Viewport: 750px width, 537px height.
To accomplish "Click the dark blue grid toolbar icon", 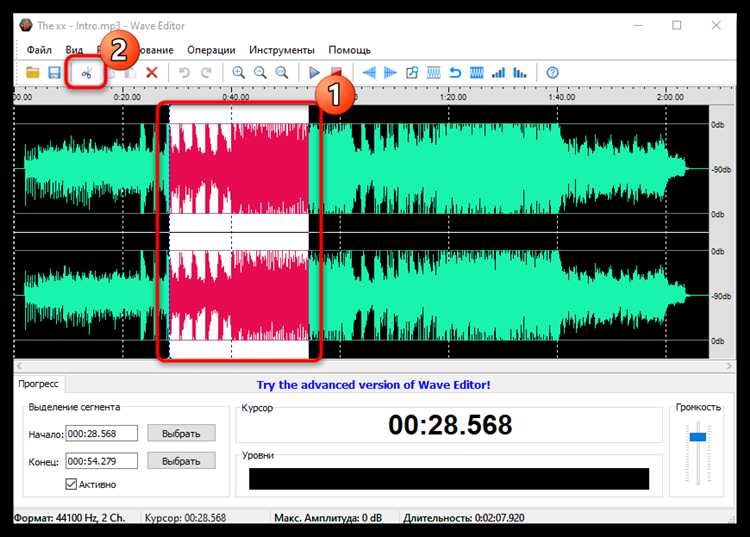I will point(476,73).
